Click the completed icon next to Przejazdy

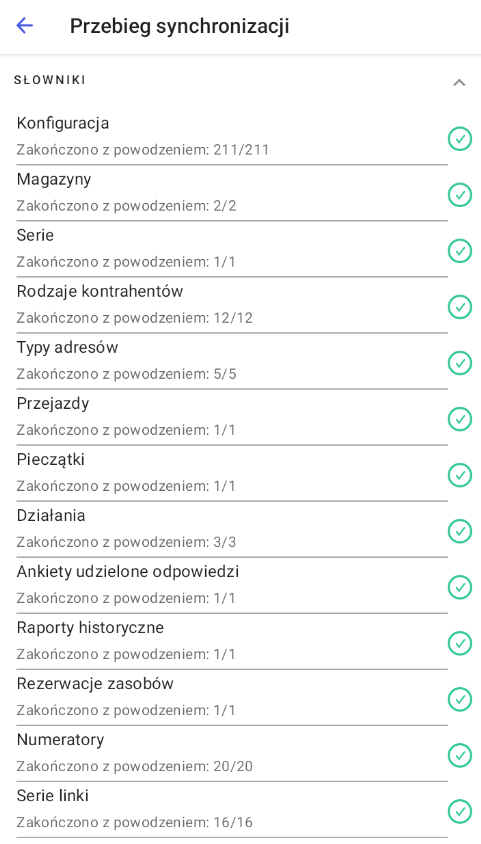tap(459, 418)
